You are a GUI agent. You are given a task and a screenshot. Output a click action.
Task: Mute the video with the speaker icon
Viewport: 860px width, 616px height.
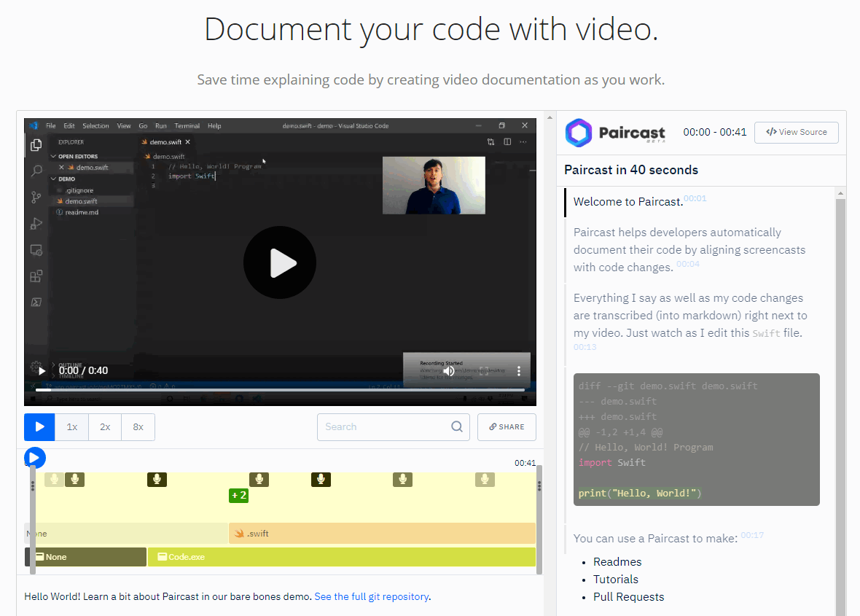[449, 371]
